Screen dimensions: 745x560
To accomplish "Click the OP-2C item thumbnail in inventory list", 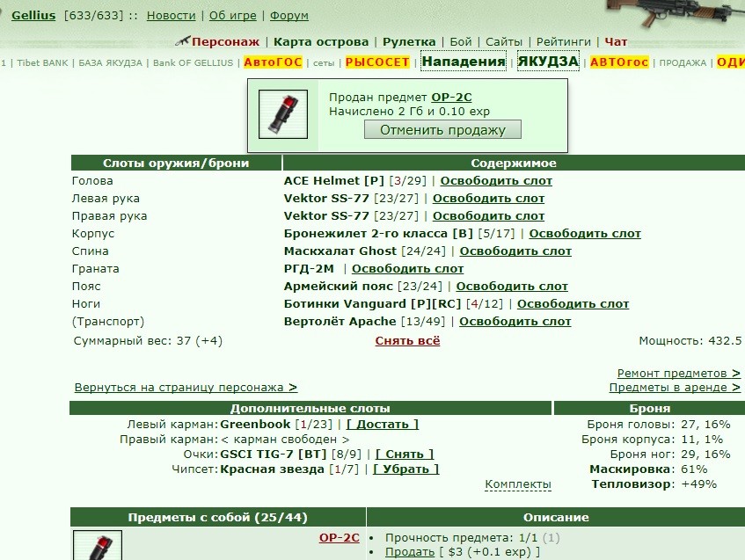I will tap(98, 545).
